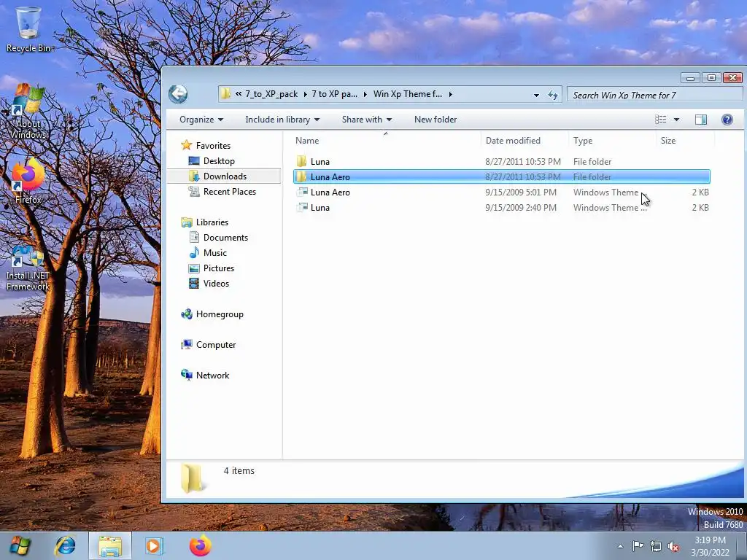Click the Windows Explorer taskbar button

click(110, 545)
